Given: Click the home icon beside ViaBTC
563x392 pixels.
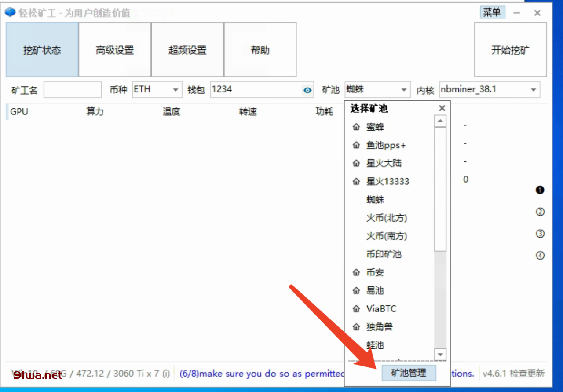Looking at the screenshot, I should tap(356, 309).
